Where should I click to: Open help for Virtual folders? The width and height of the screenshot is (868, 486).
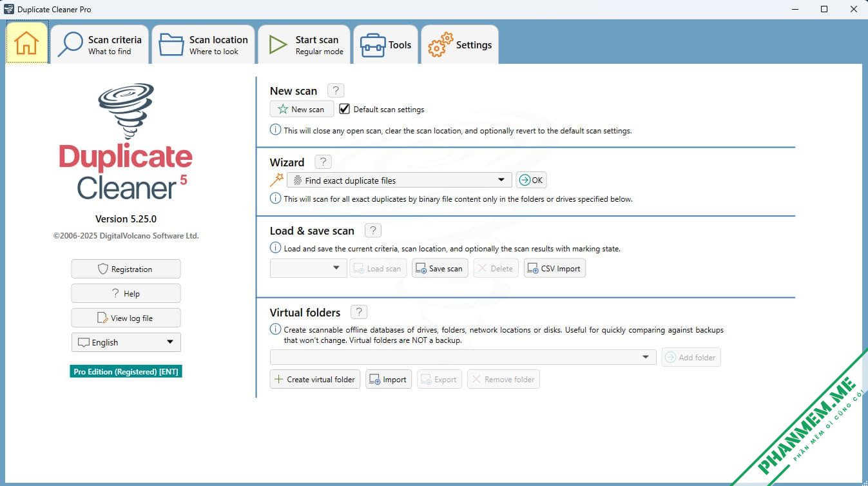pos(359,312)
